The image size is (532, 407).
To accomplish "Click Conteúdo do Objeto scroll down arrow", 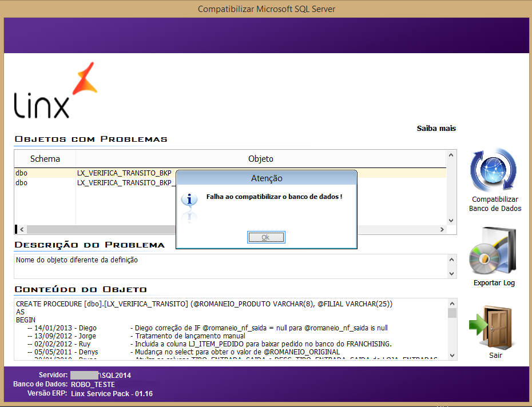I will (x=452, y=356).
